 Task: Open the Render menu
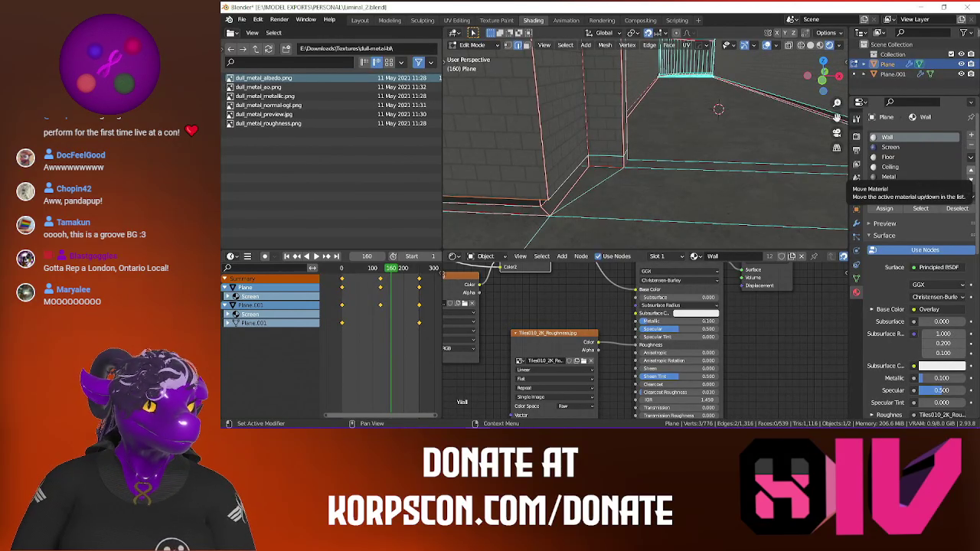tap(279, 20)
